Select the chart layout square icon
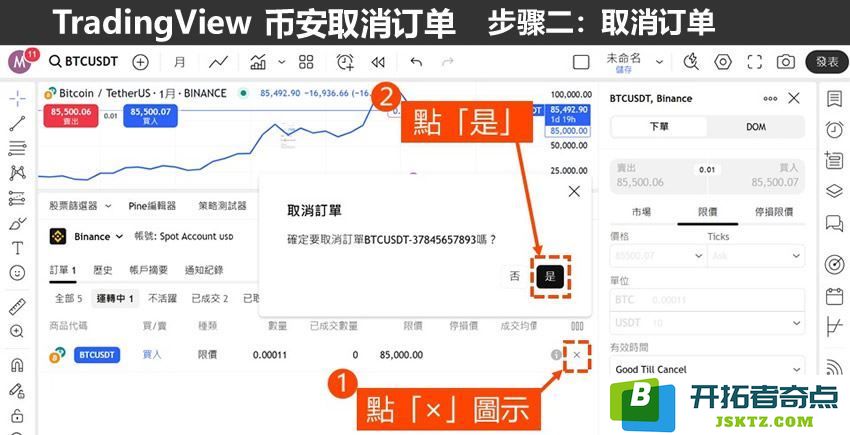The width and height of the screenshot is (850, 435). click(x=581, y=62)
